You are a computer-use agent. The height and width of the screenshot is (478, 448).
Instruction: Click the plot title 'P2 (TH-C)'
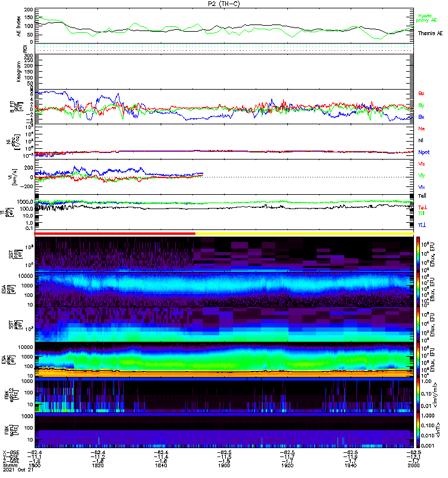(x=224, y=4)
